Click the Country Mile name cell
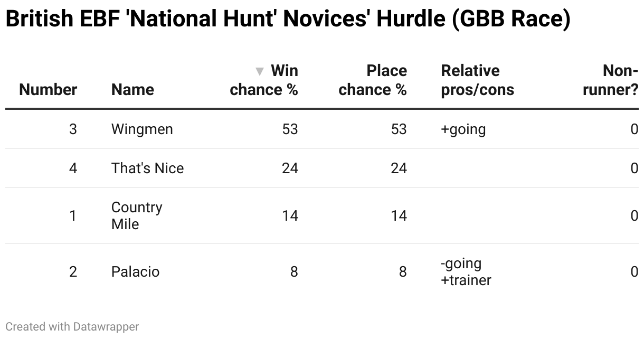 [137, 215]
